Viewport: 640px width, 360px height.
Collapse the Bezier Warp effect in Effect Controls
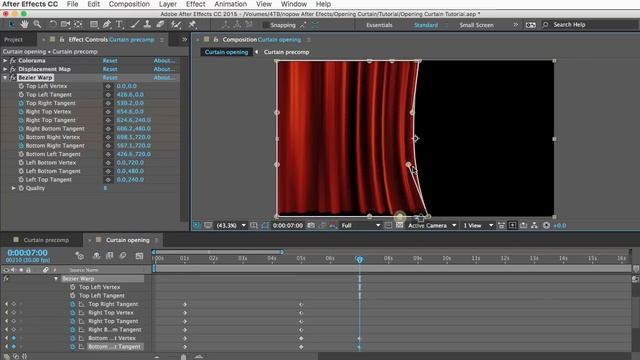click(x=5, y=78)
